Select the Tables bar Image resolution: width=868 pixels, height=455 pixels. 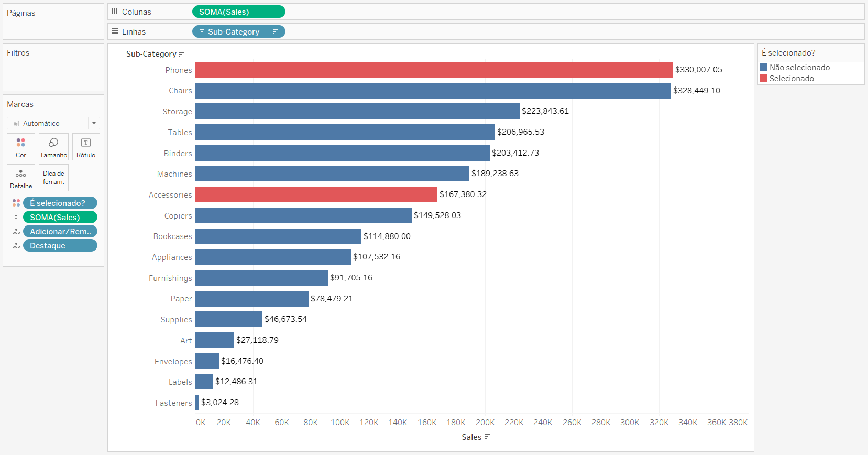[345, 132]
